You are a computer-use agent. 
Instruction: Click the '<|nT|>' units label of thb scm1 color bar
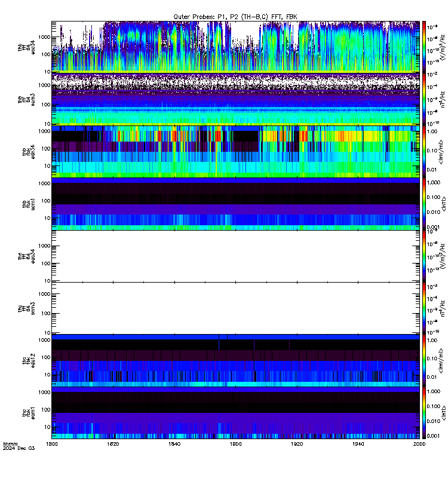pos(443,204)
